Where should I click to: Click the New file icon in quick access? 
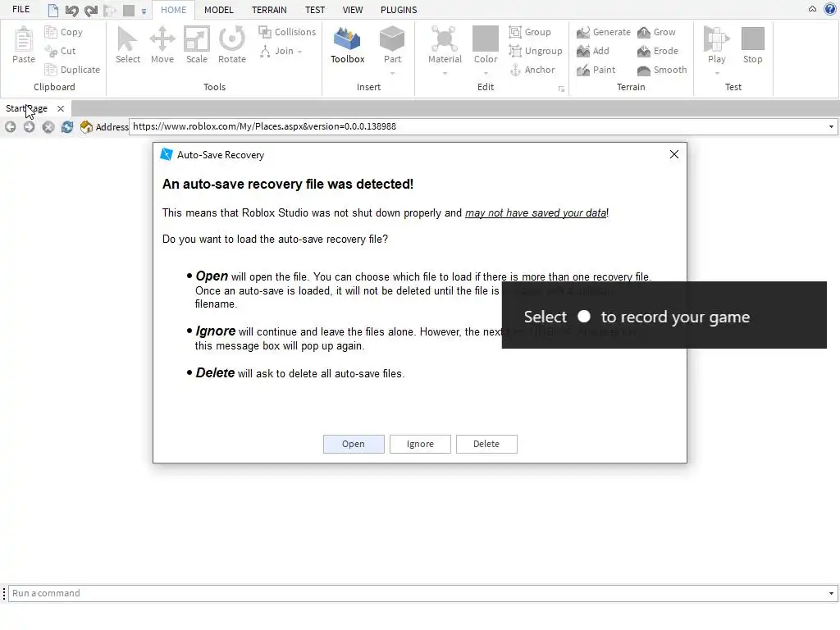pos(53,10)
